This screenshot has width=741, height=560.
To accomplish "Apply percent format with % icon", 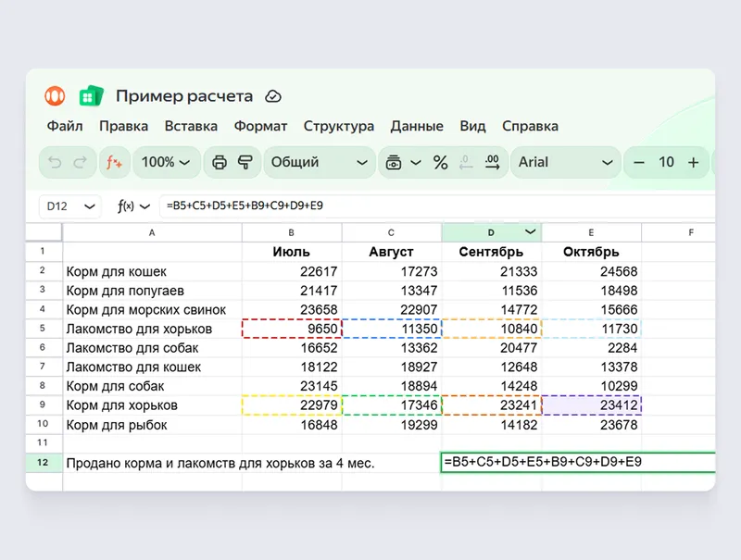I will pyautogui.click(x=441, y=162).
